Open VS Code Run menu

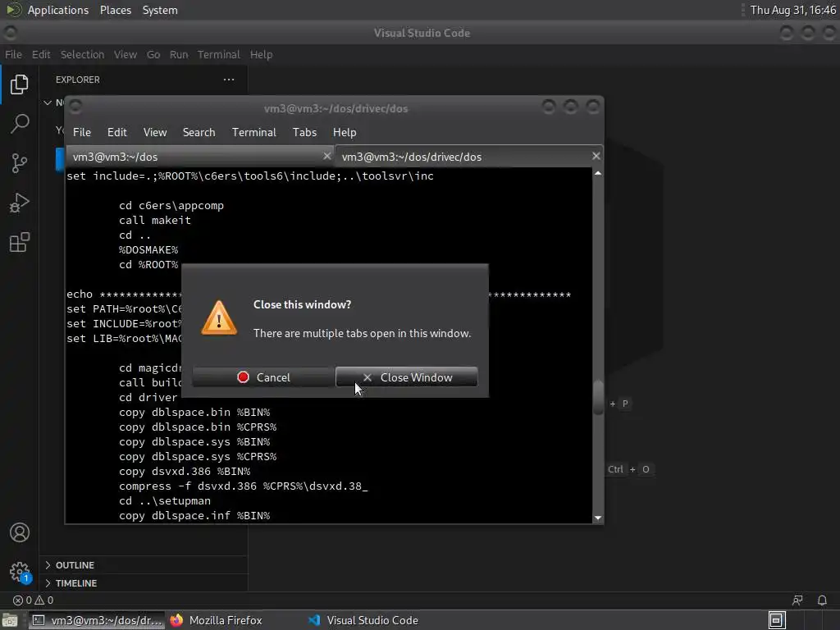(179, 55)
